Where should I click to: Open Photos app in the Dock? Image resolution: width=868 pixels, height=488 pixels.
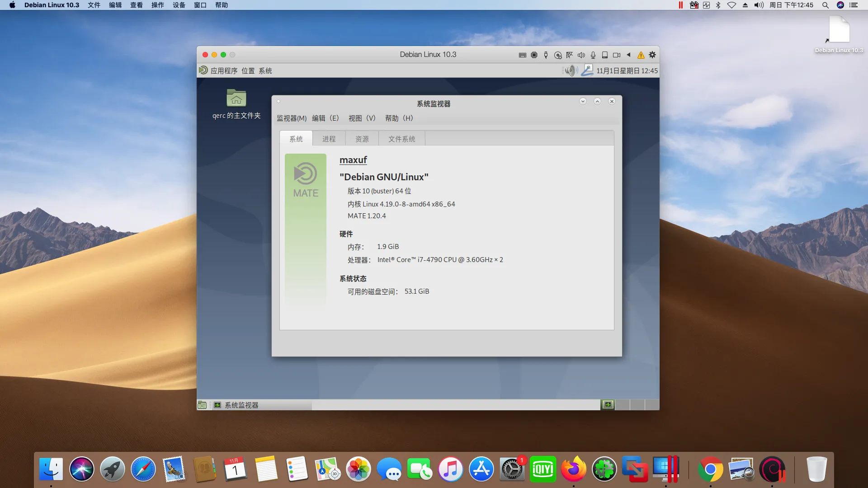(x=358, y=469)
